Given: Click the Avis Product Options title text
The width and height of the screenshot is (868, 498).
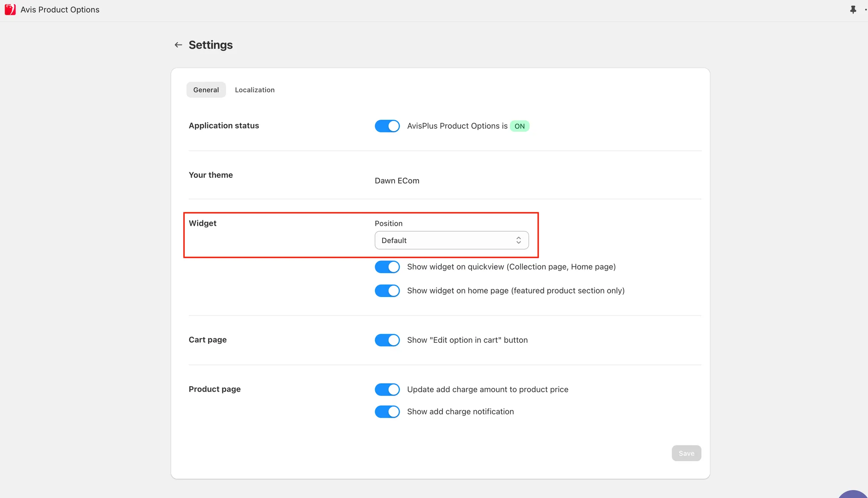Looking at the screenshot, I should (60, 10).
